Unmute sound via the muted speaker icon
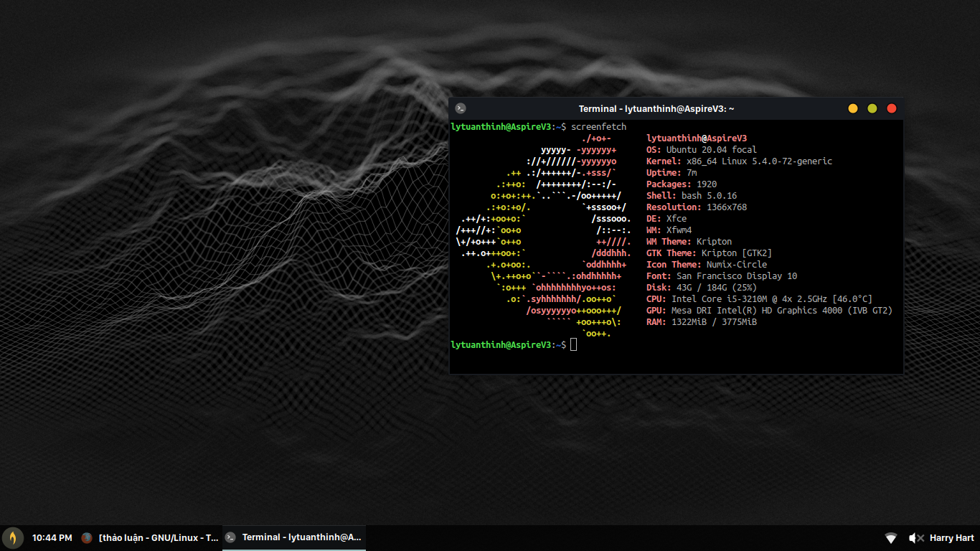 point(916,538)
